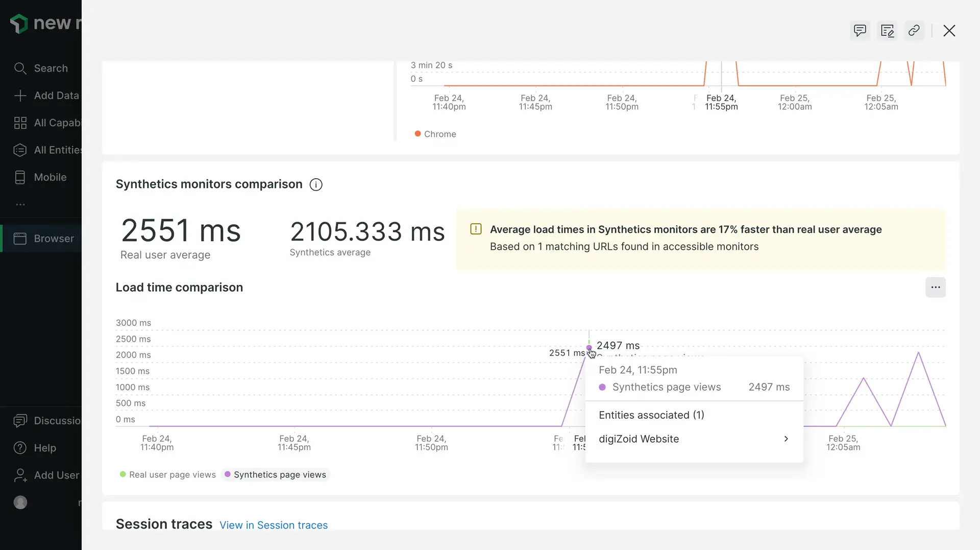Click the Add Data plus icon

[x=20, y=95]
